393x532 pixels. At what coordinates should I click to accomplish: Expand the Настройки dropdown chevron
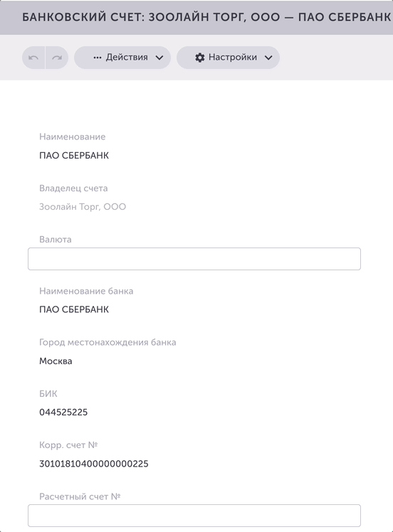click(268, 58)
